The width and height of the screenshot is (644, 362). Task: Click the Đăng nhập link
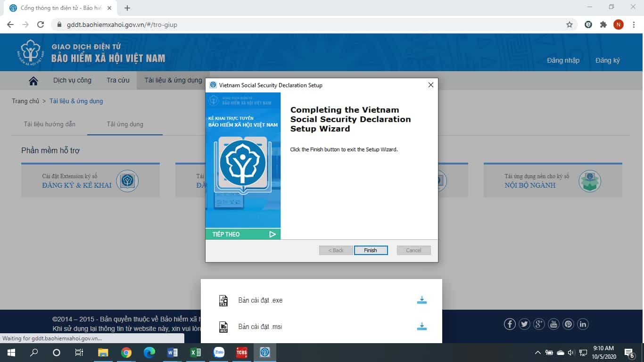coord(563,60)
